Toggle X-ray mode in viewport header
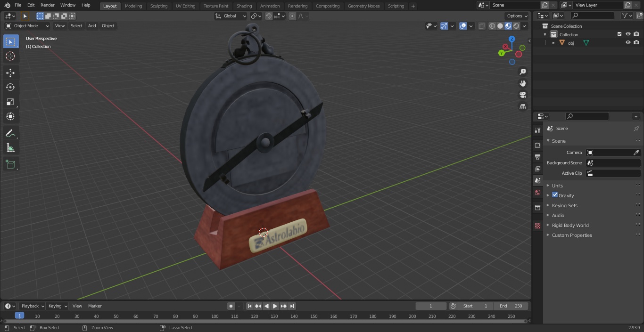Screen dimensions: 644x332 [x=481, y=26]
